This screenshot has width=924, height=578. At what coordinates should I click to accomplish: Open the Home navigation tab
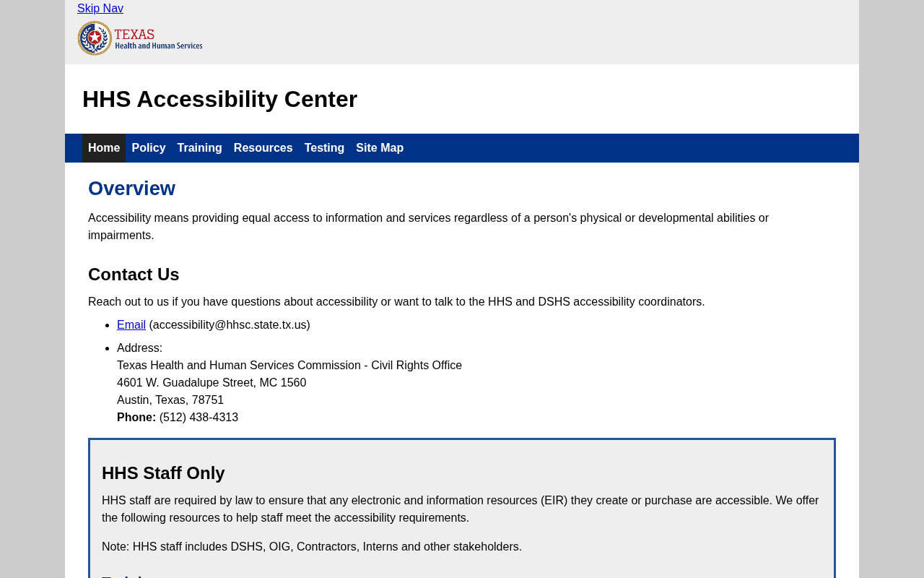coord(104,148)
